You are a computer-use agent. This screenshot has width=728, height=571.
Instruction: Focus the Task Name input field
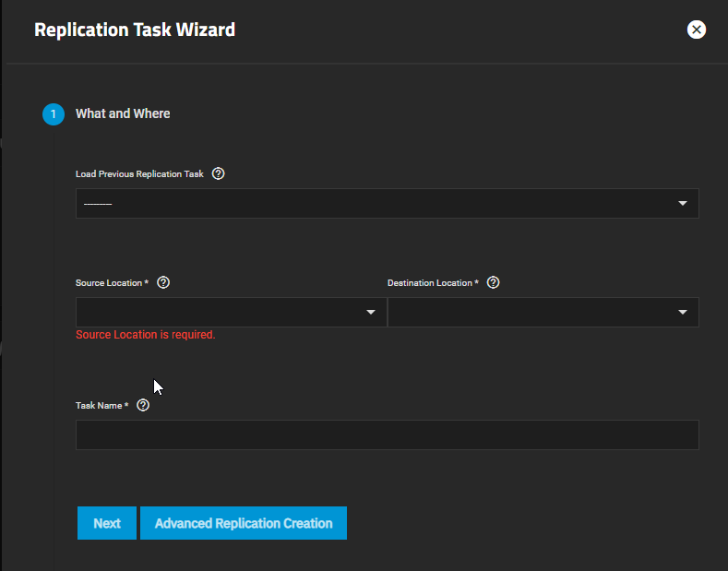pos(388,434)
